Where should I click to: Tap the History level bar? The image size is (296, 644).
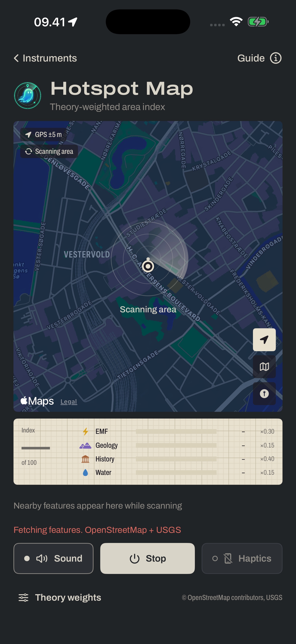click(x=176, y=459)
